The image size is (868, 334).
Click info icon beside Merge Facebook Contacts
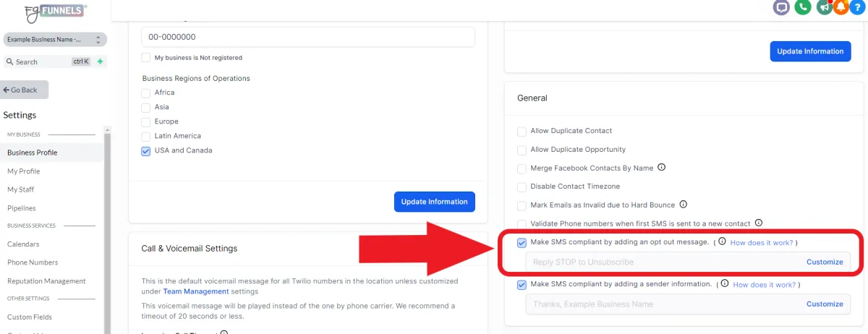point(661,168)
